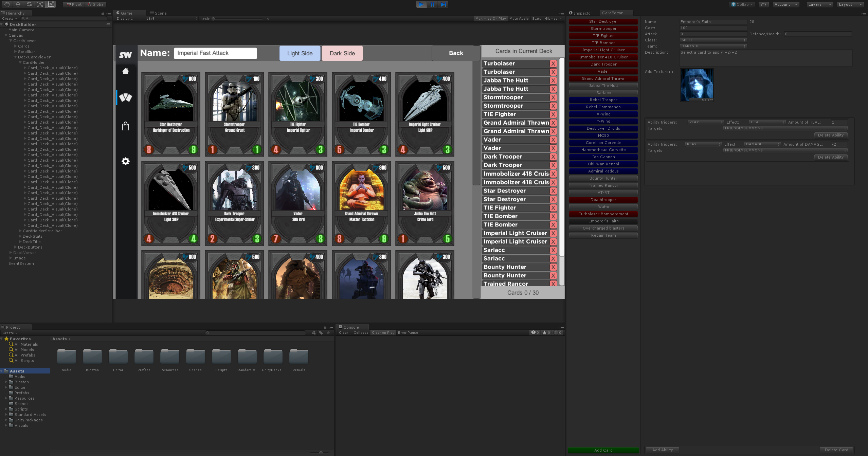This screenshot has height=456, width=868.
Task: Remove TIE Fighter below Stormtrooper from deck
Action: pyautogui.click(x=553, y=114)
